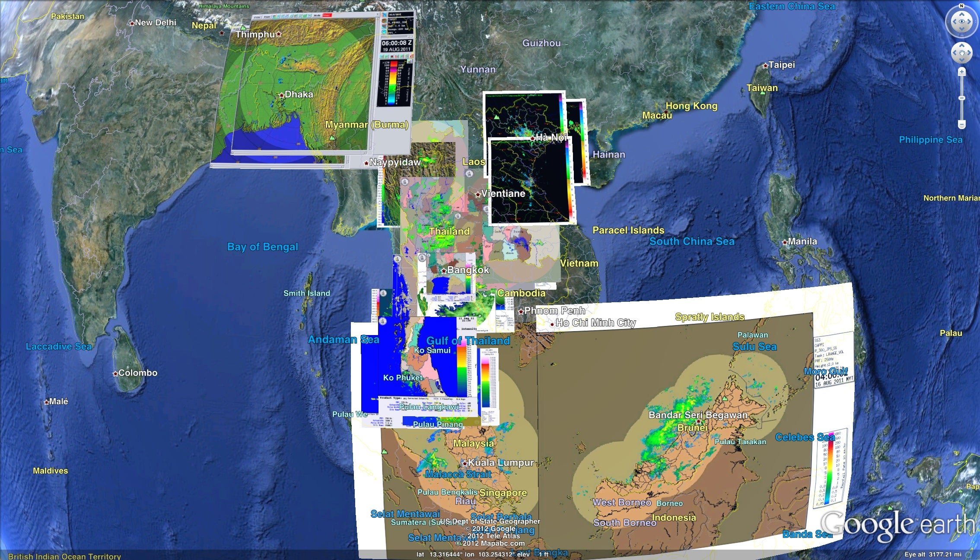Click the New Delhi placemark label

155,22
